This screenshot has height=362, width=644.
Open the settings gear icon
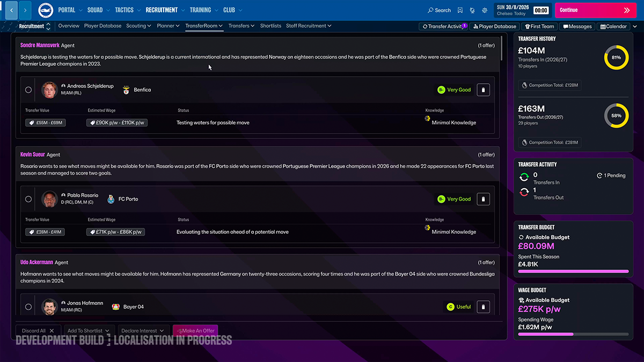click(485, 10)
